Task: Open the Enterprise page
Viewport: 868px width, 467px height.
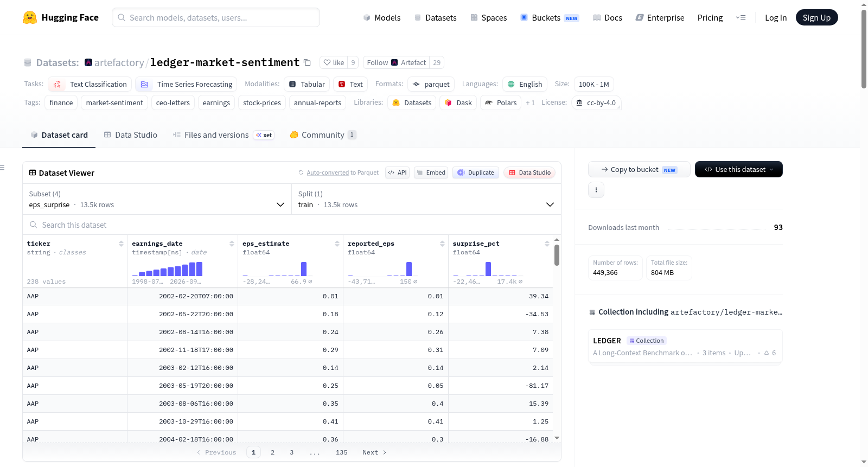Action: 660,17
